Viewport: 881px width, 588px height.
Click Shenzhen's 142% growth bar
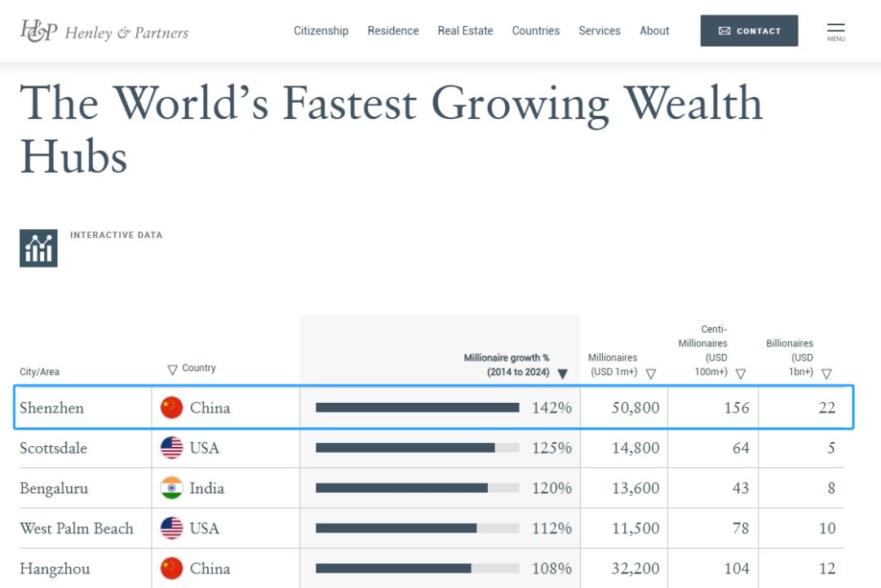coord(417,408)
